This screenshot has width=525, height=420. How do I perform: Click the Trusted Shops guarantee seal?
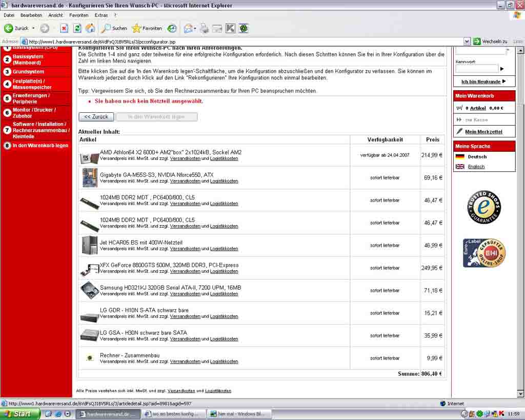[484, 207]
